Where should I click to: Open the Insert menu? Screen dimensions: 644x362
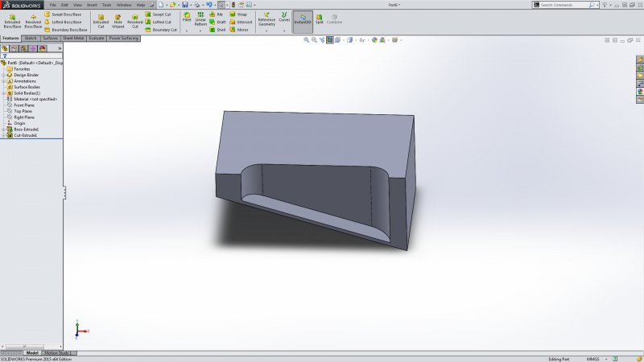tap(92, 5)
